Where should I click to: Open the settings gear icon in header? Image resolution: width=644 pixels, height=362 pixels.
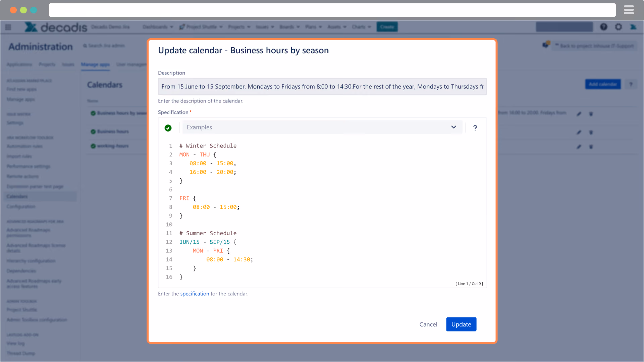pos(619,27)
